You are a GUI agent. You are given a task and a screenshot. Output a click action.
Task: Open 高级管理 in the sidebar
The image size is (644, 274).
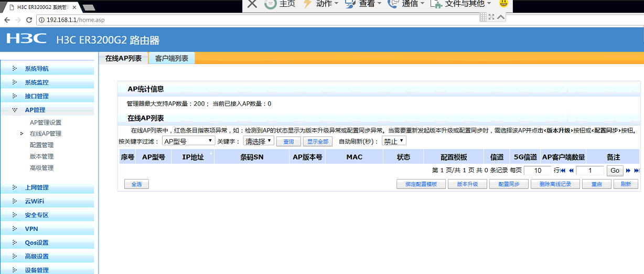[x=41, y=168]
